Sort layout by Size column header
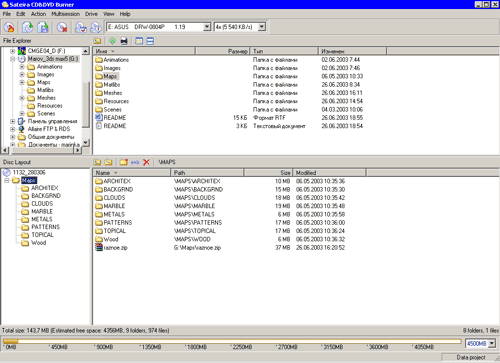The image size is (500, 363). (x=268, y=173)
